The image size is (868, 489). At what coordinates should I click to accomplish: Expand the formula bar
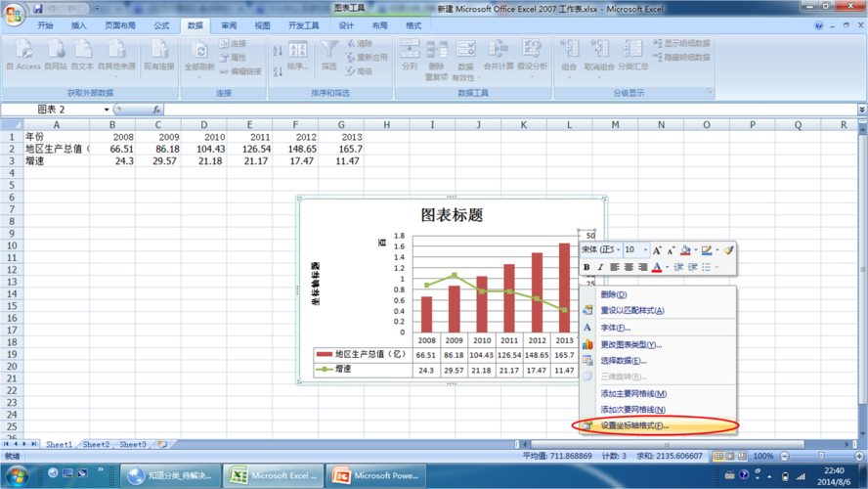(862, 110)
